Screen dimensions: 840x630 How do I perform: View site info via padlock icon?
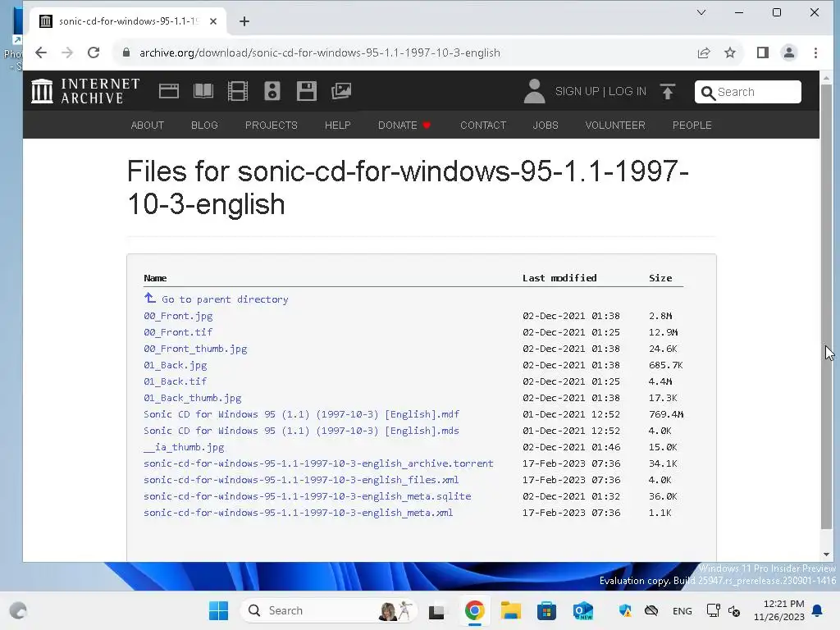click(126, 52)
